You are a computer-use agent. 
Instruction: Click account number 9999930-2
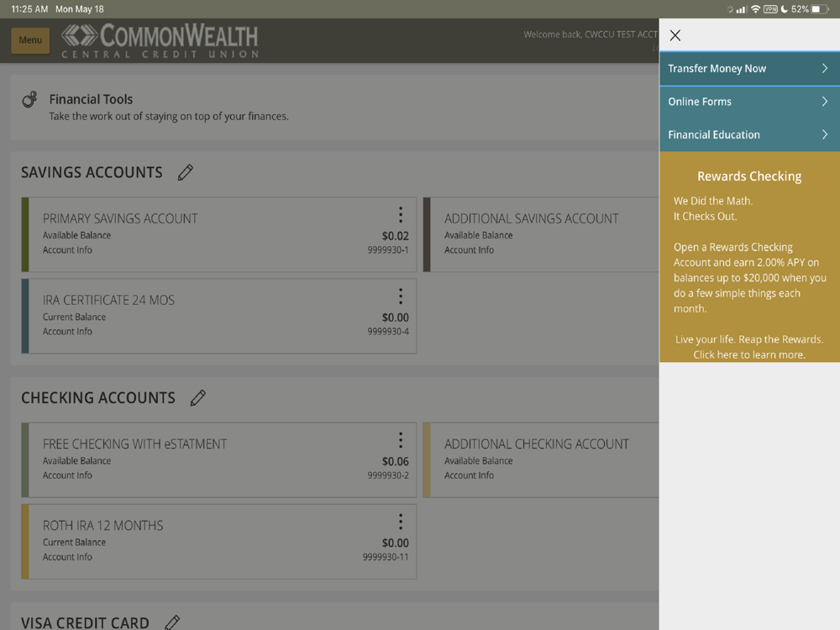(x=388, y=475)
